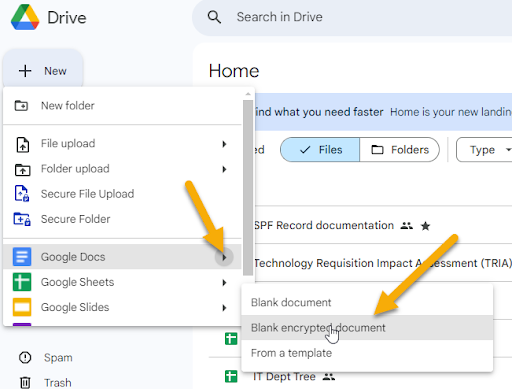Screen dimensions: 512x389
Task: Click the search magnifier icon
Action: pos(214,17)
